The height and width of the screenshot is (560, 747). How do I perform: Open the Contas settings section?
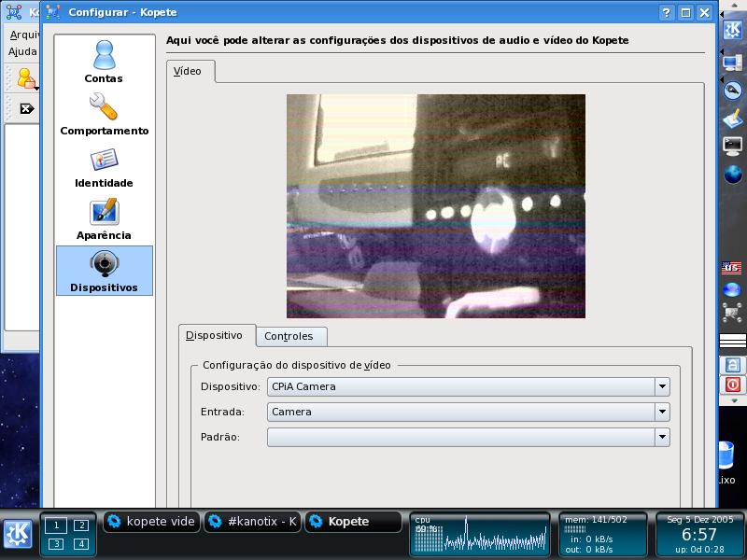coord(104,62)
